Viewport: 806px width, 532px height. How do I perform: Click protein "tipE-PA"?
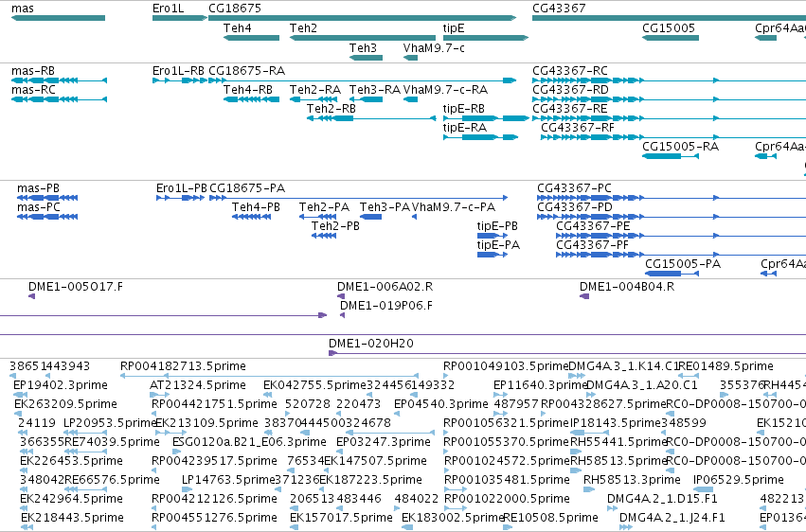click(498, 245)
